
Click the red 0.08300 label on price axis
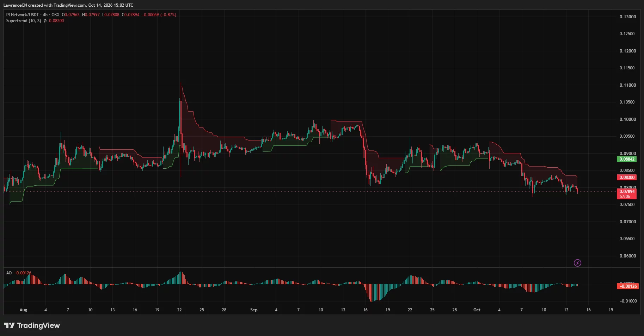tap(627, 178)
